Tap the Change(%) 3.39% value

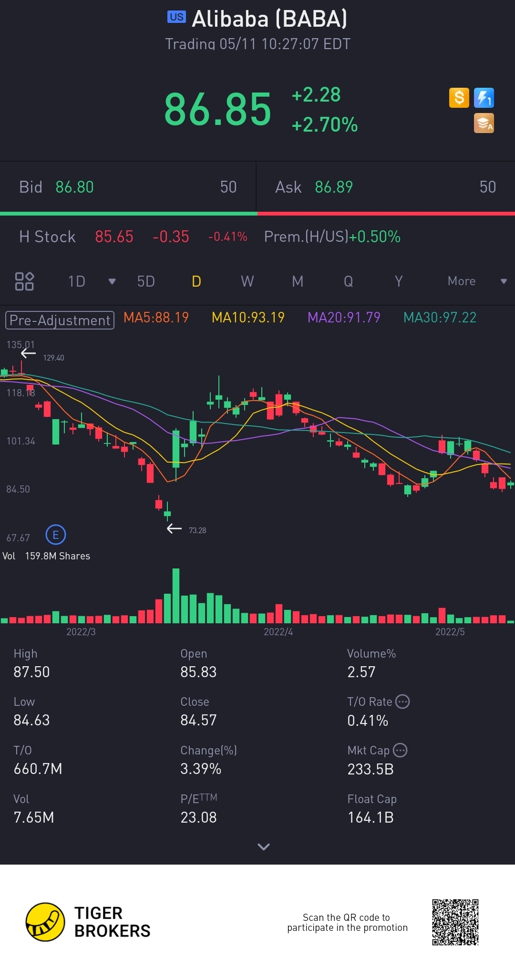coord(201,769)
